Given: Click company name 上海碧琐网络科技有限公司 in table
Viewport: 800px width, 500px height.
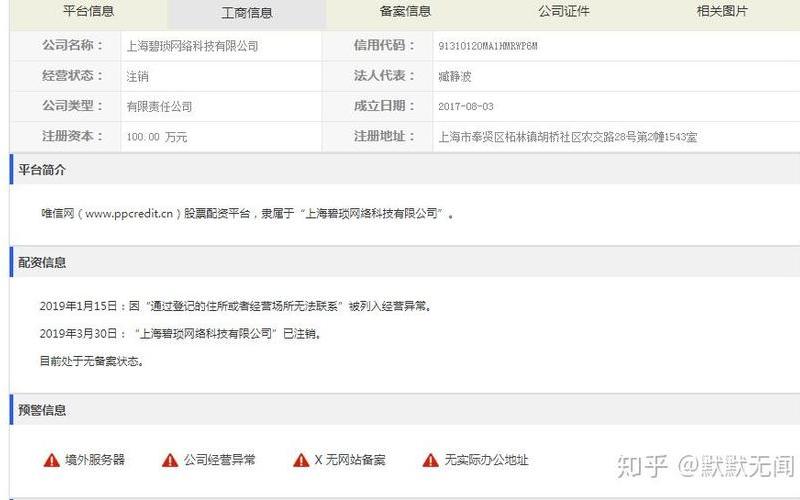Looking at the screenshot, I should pos(192,46).
